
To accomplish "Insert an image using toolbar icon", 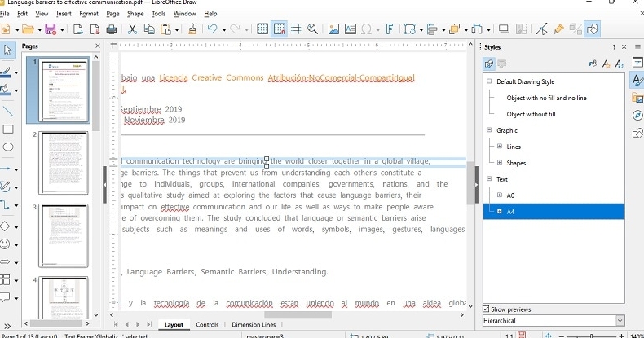I will pyautogui.click(x=333, y=29).
